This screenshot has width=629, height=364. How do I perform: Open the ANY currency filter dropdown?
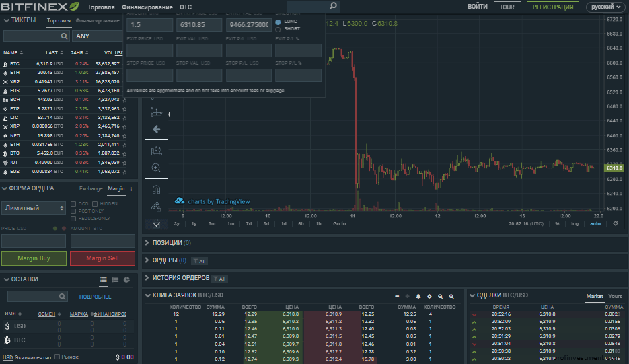point(98,36)
